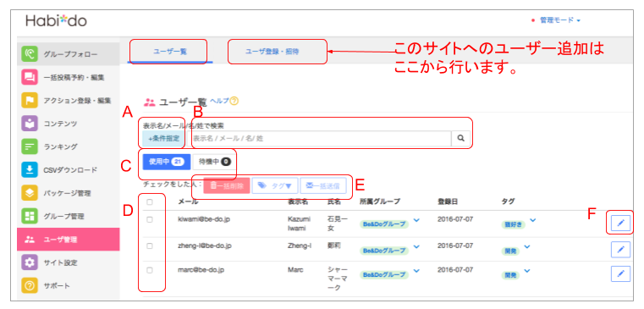Click the グループ管理 grid icon
Screen dimensions: 644x309
click(x=30, y=216)
